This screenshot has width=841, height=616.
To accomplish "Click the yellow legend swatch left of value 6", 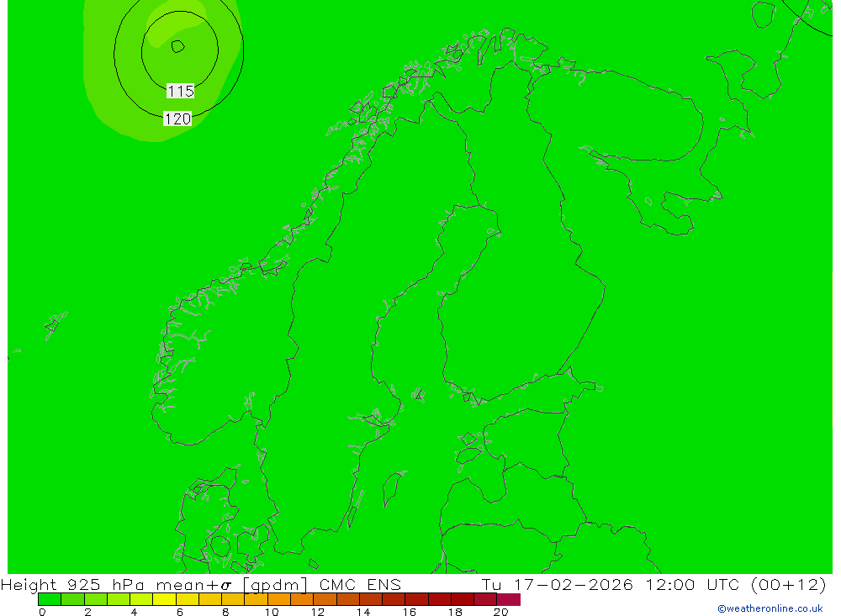I will point(164,599).
